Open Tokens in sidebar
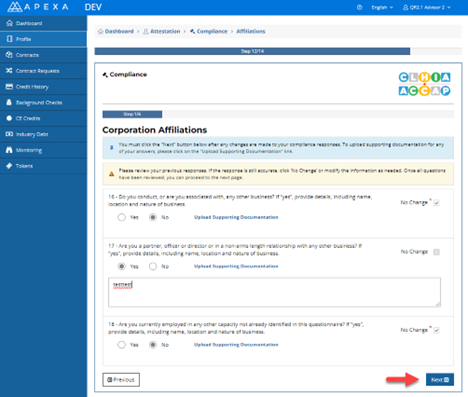 click(x=43, y=166)
